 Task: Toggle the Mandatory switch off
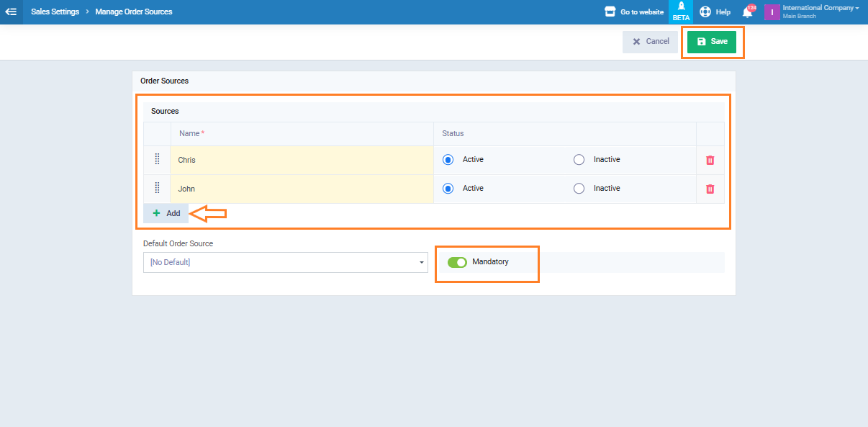click(x=457, y=262)
